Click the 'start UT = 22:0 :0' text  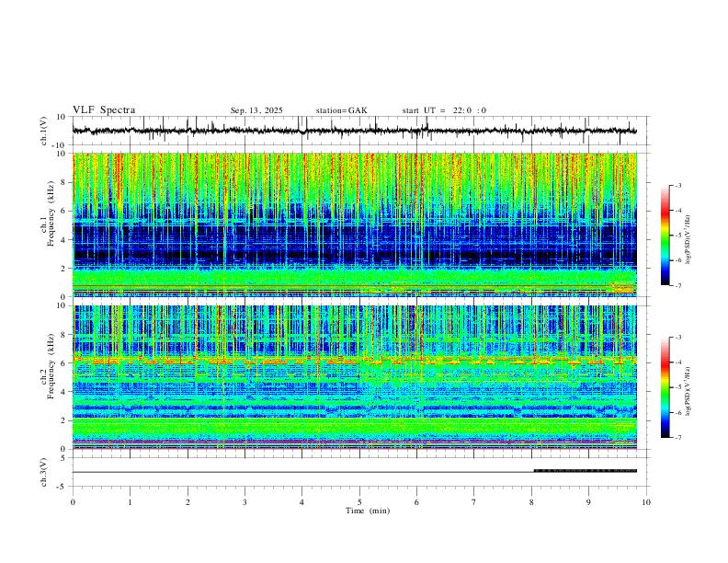tap(444, 110)
